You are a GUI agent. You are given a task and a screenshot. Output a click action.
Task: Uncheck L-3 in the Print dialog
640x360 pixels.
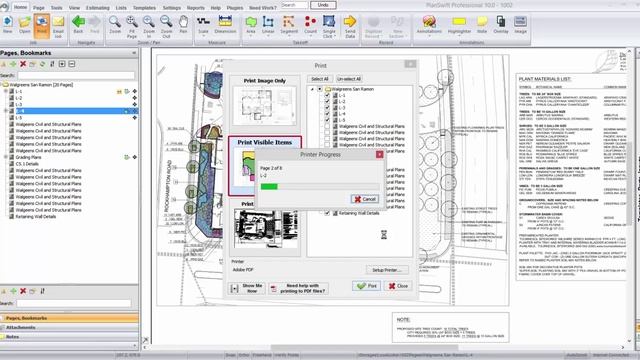coord(327,108)
